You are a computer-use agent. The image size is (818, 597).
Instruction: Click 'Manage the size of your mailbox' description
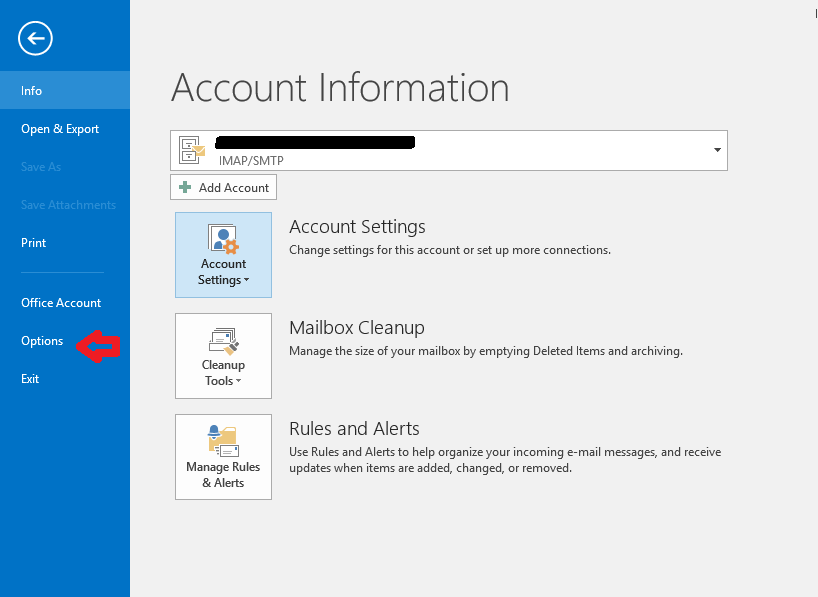(486, 351)
